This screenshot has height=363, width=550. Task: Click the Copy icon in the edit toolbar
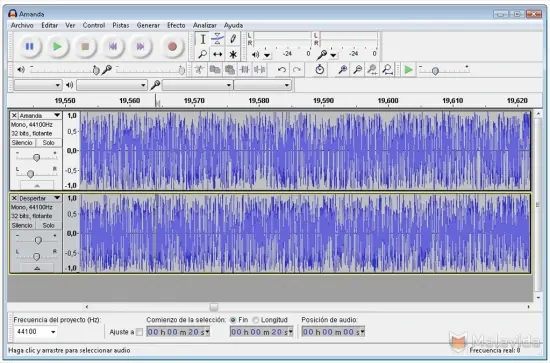click(215, 69)
